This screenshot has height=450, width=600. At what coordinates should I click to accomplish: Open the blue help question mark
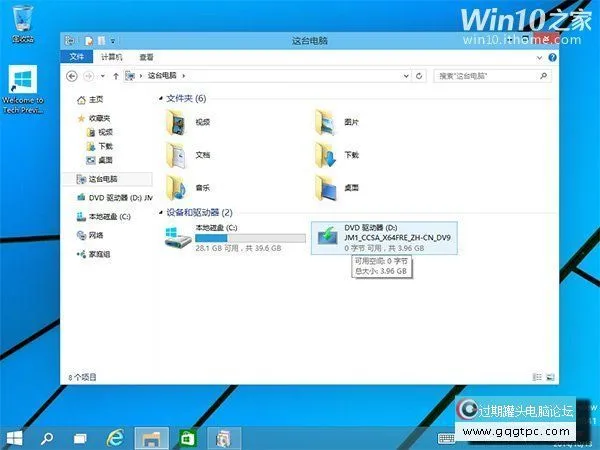[552, 57]
